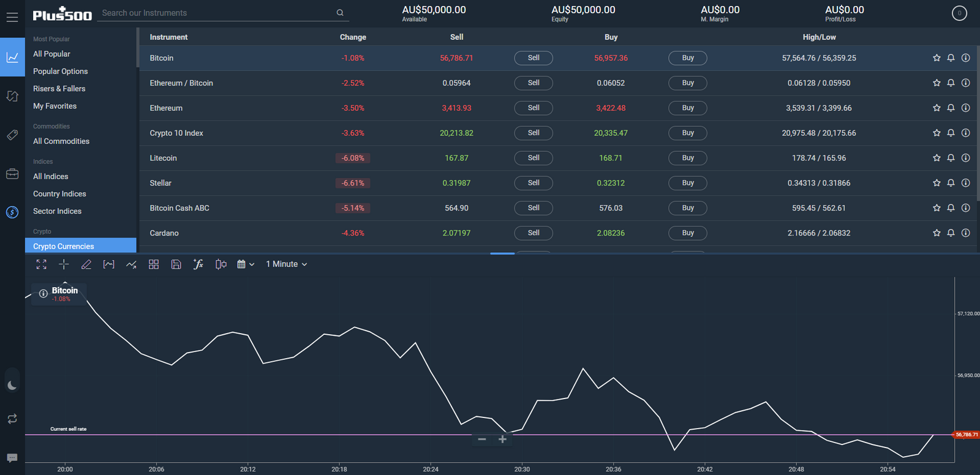Open the live chat icon
The width and height of the screenshot is (980, 475).
point(12,458)
